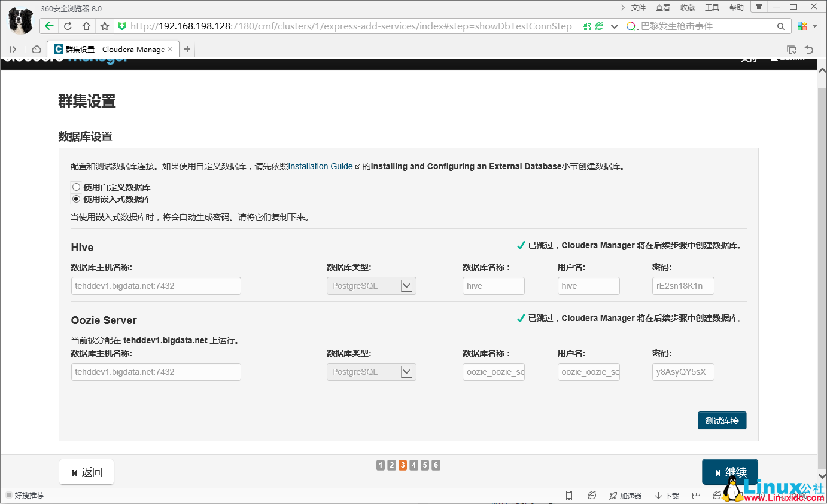827x504 pixels.
Task: Click the 测试连接 button
Action: pos(722,420)
